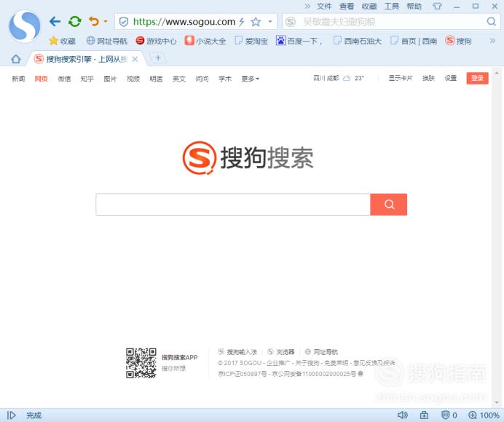Click the red 登录 button

[477, 78]
